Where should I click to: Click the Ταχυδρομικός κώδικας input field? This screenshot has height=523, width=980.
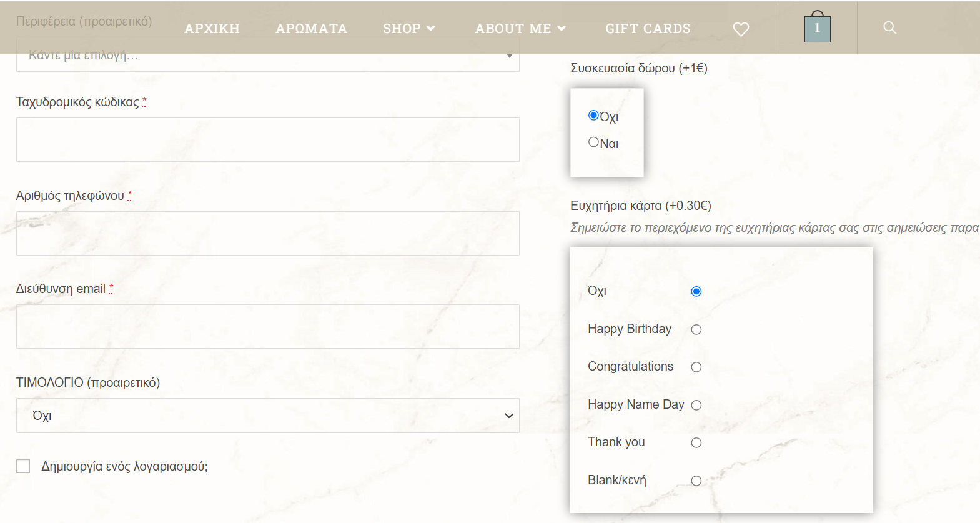[x=267, y=139]
